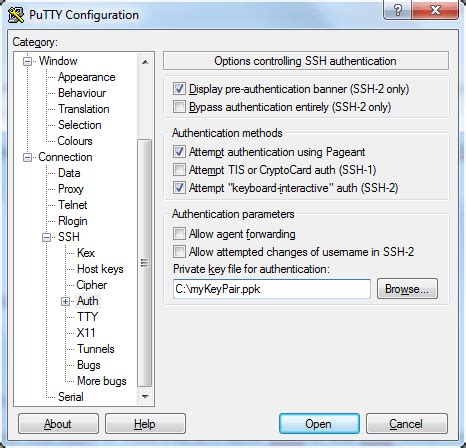466x448 pixels.
Task: Open the More bugs category
Action: click(102, 381)
